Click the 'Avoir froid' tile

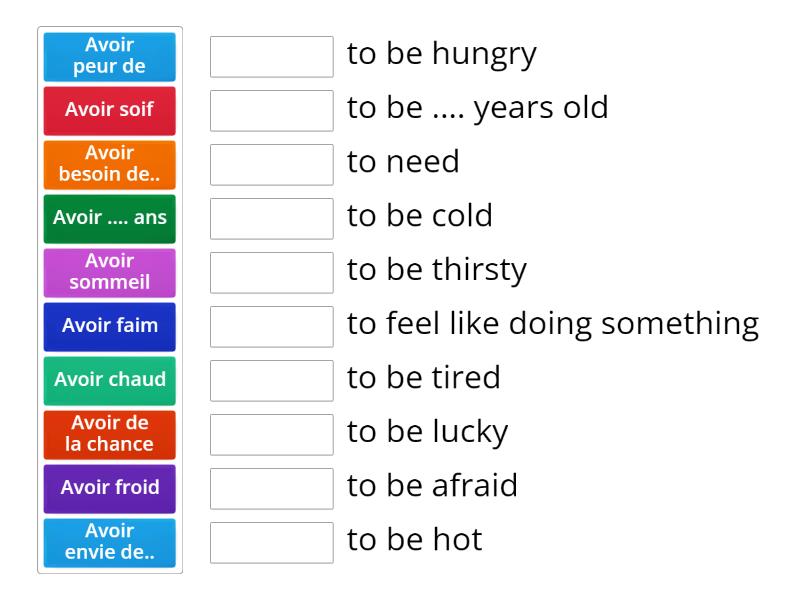(x=108, y=488)
